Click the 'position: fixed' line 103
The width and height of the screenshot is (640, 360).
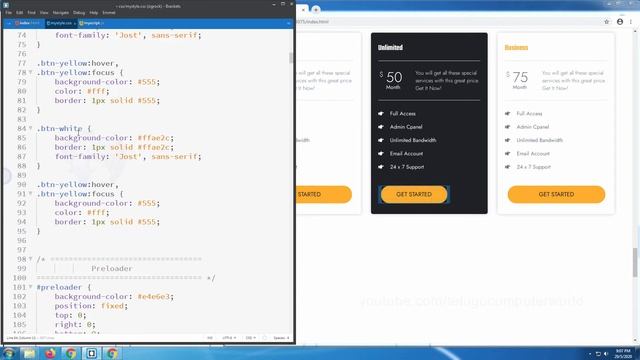pos(91,306)
